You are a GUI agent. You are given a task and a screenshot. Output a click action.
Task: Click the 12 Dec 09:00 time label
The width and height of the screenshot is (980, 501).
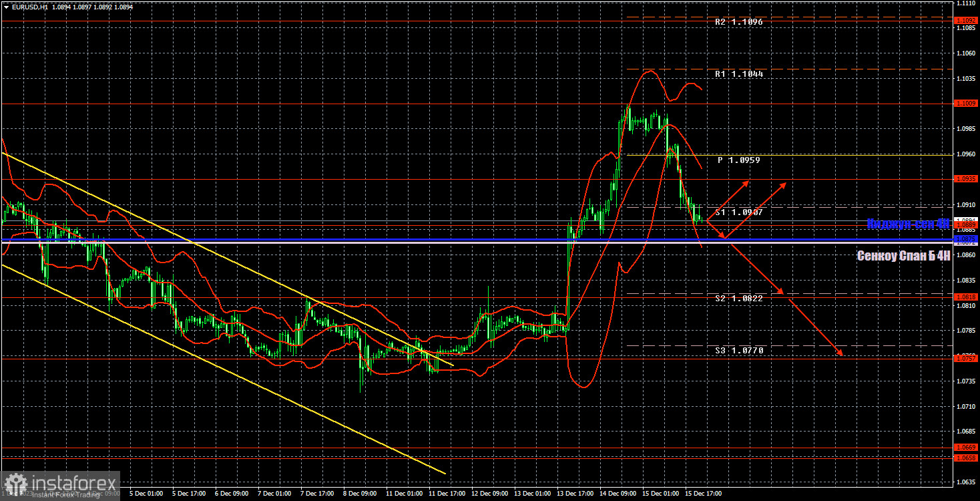tap(489, 494)
